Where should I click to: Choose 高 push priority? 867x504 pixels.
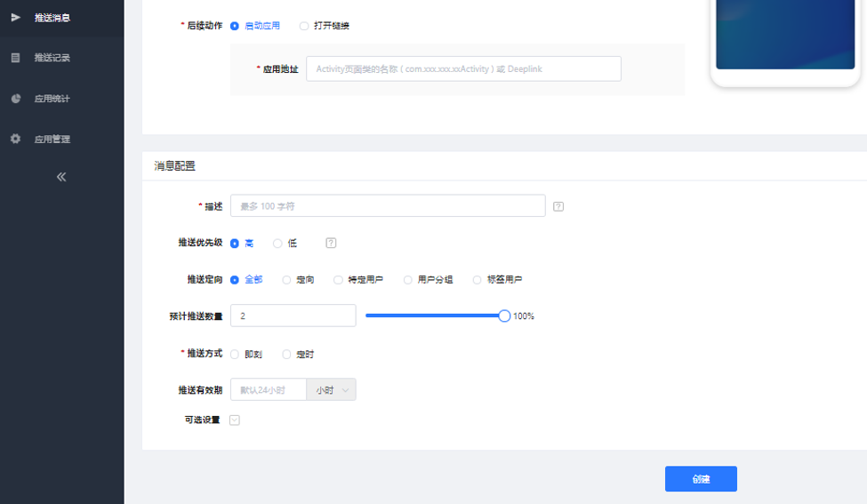click(x=235, y=244)
